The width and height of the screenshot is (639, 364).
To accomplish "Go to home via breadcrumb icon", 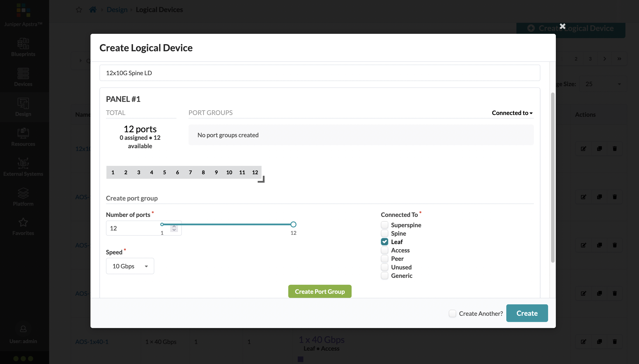I will pyautogui.click(x=93, y=10).
